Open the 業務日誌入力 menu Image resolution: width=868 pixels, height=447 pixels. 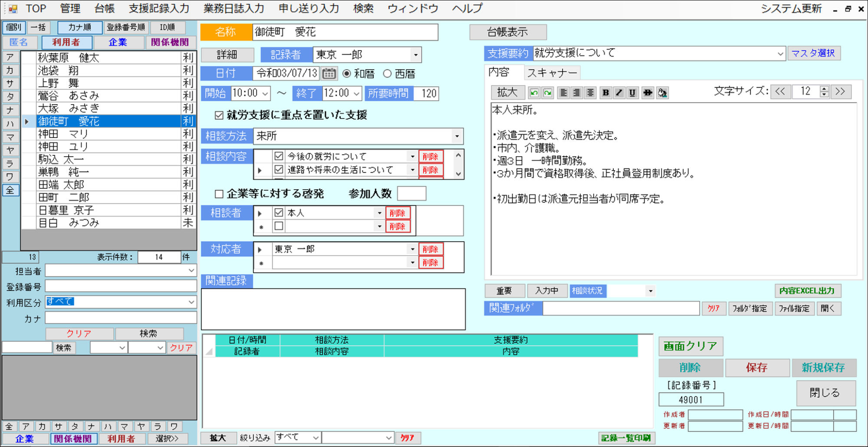click(x=233, y=9)
